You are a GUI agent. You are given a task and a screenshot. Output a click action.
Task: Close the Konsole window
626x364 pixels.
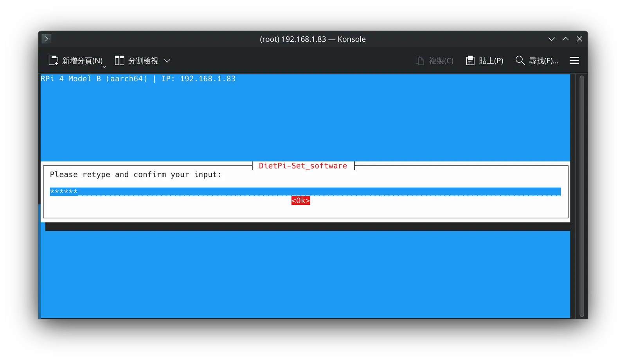(x=579, y=39)
